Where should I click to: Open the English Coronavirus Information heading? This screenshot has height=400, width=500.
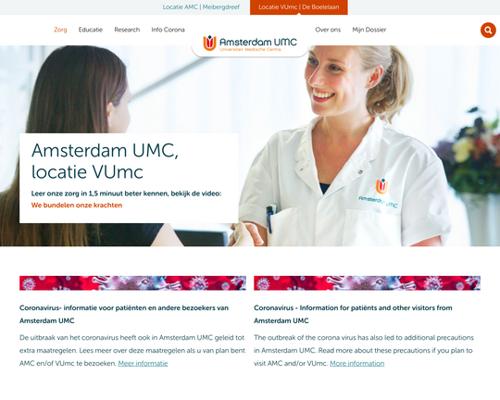tap(353, 314)
